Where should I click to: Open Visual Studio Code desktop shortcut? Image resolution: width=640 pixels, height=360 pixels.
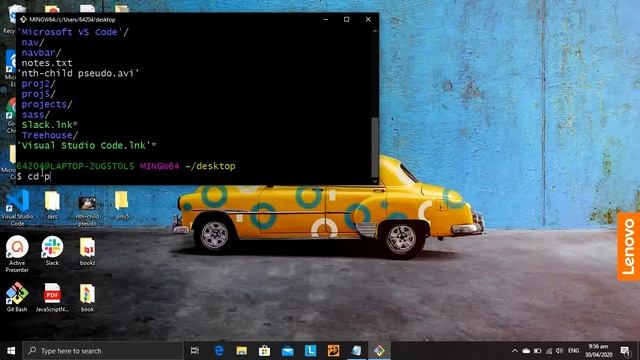click(x=17, y=207)
